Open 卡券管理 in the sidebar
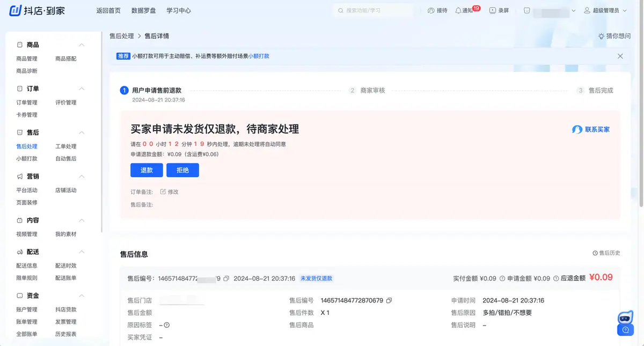644x346 pixels. (x=27, y=115)
